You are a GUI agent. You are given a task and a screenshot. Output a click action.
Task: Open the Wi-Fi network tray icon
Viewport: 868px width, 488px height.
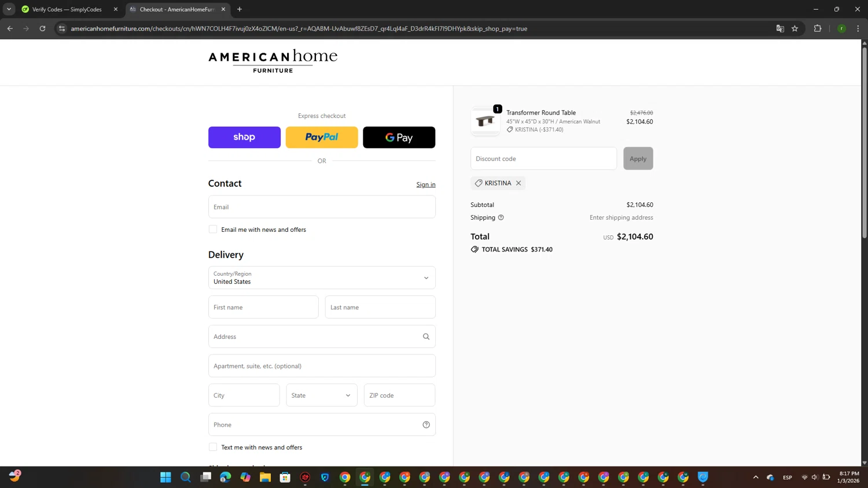(804, 477)
